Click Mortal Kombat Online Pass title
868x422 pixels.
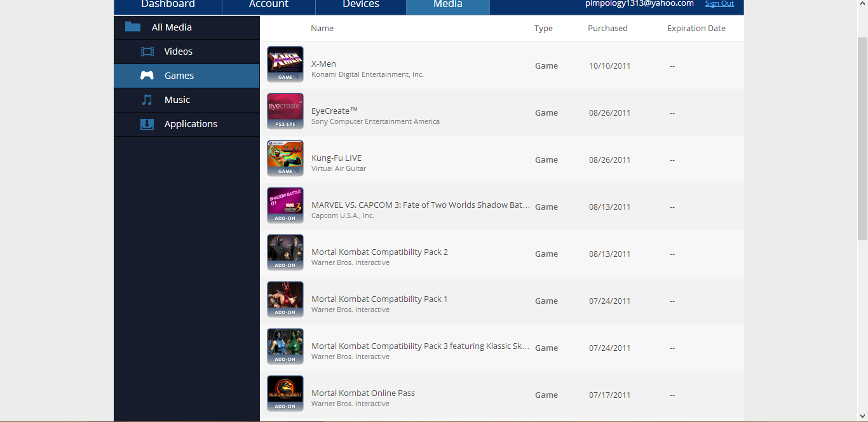pyautogui.click(x=363, y=393)
